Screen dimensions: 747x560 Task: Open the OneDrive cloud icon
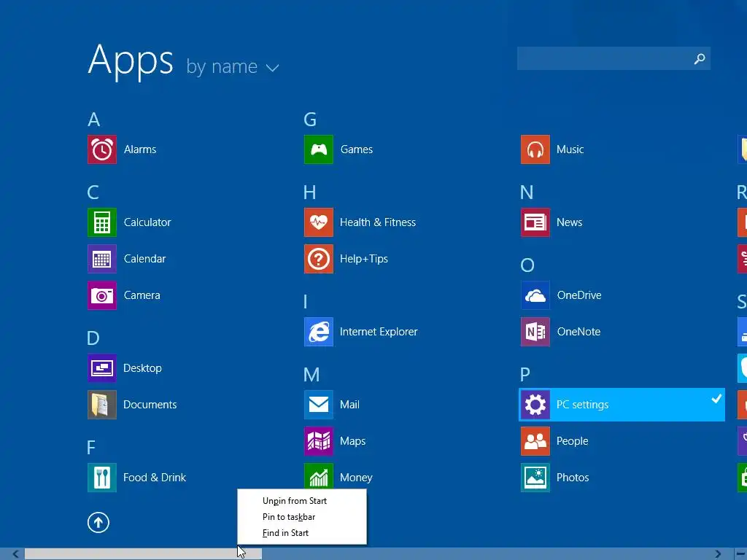[x=535, y=295]
